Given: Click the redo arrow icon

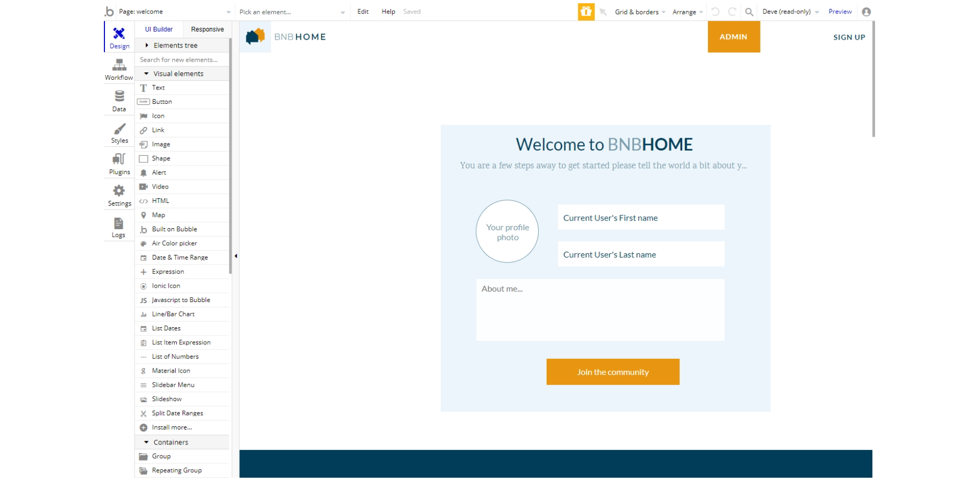Looking at the screenshot, I should coord(732,11).
